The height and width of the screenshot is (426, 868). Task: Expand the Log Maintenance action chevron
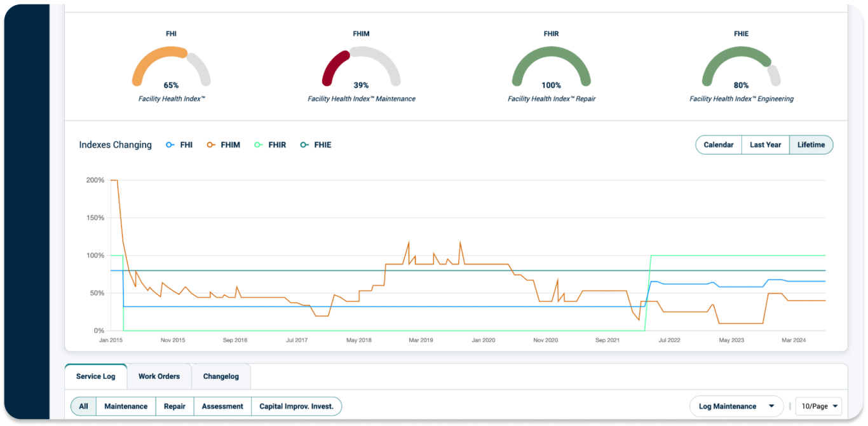[772, 406]
